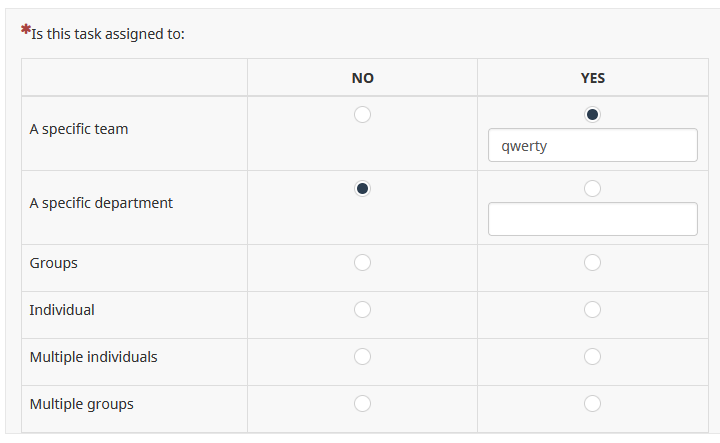720x443 pixels.
Task: Click the 'Groups' row label
Action: 54,263
